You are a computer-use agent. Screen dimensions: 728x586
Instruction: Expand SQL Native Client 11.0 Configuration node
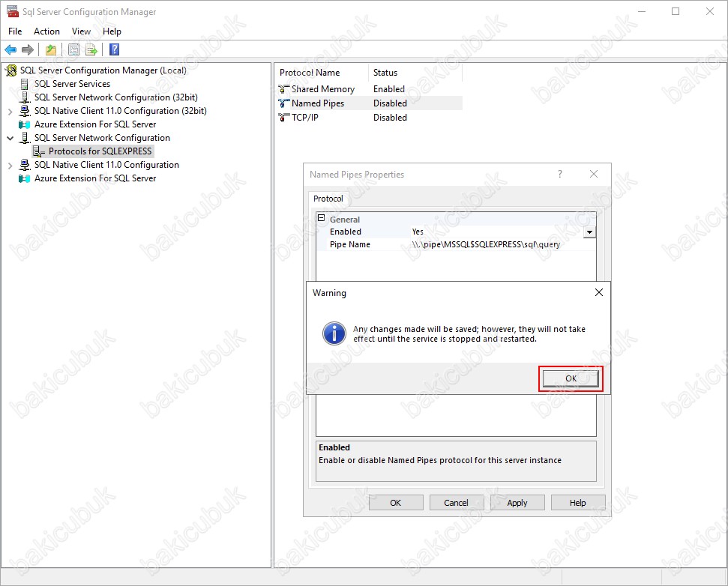[x=10, y=165]
